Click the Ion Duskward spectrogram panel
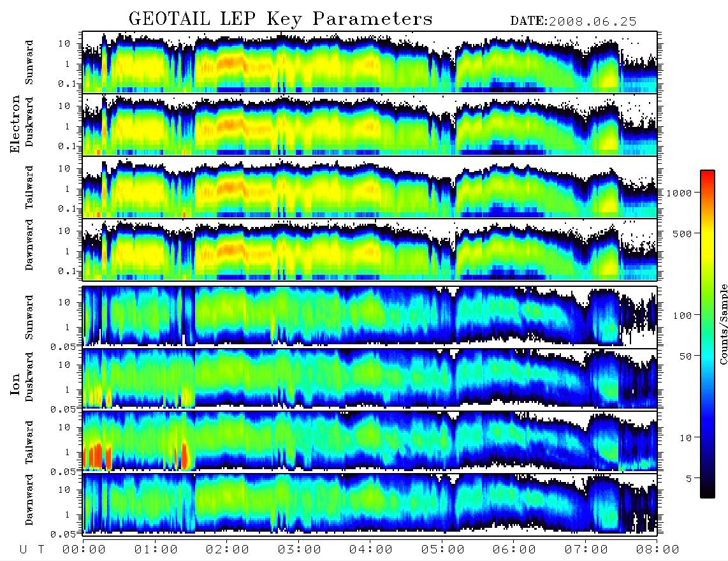 click(370, 379)
